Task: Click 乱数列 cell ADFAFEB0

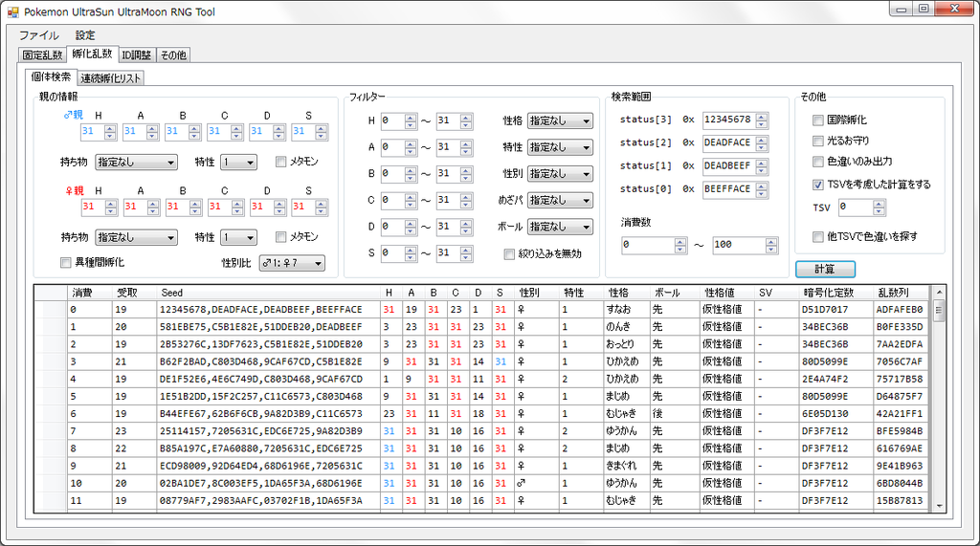Action: 902,309
